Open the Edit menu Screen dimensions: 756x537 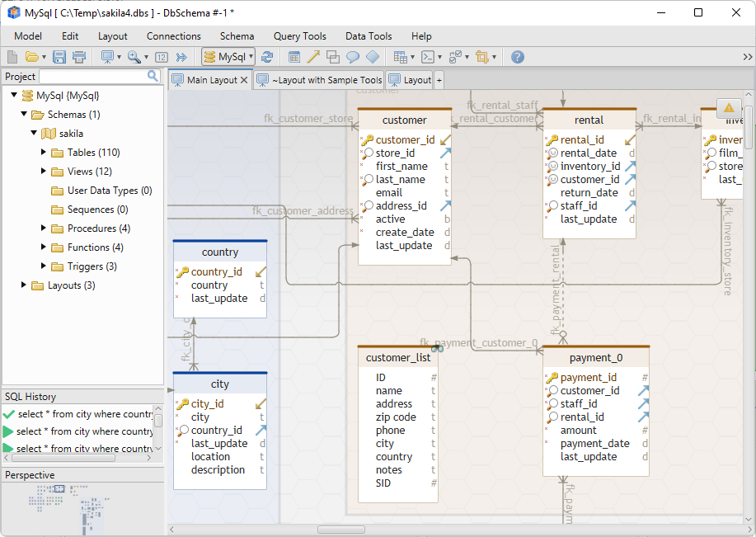pos(70,36)
